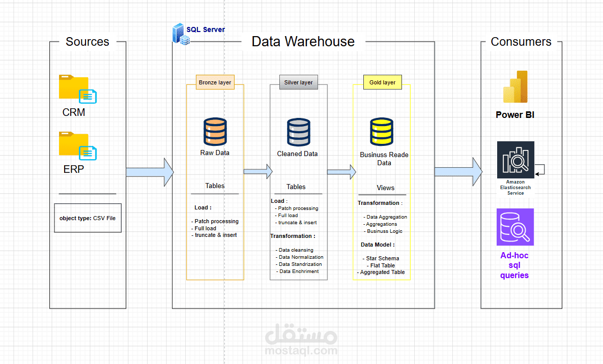603x364 pixels.
Task: Click the 'Data Standrization' item
Action: [299, 264]
